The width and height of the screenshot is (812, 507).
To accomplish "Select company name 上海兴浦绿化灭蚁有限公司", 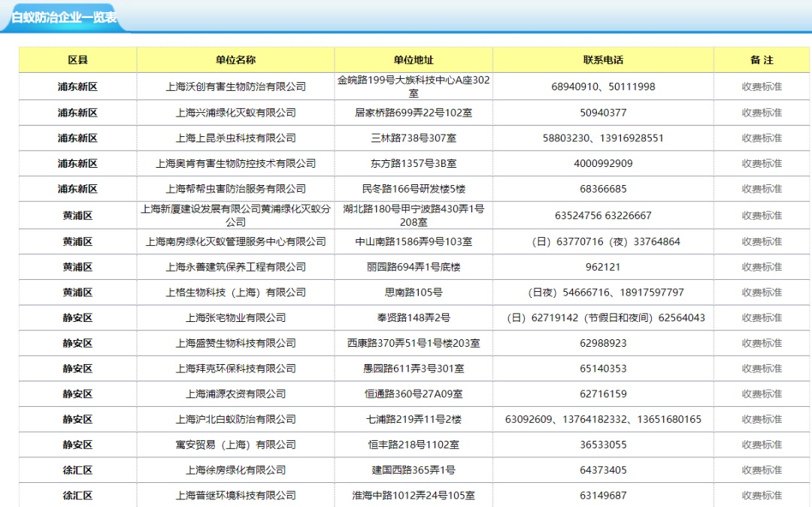I will point(235,112).
